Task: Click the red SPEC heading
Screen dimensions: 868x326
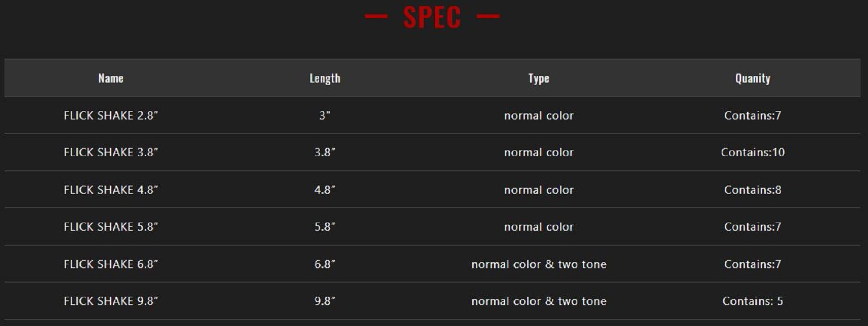Action: tap(432, 17)
